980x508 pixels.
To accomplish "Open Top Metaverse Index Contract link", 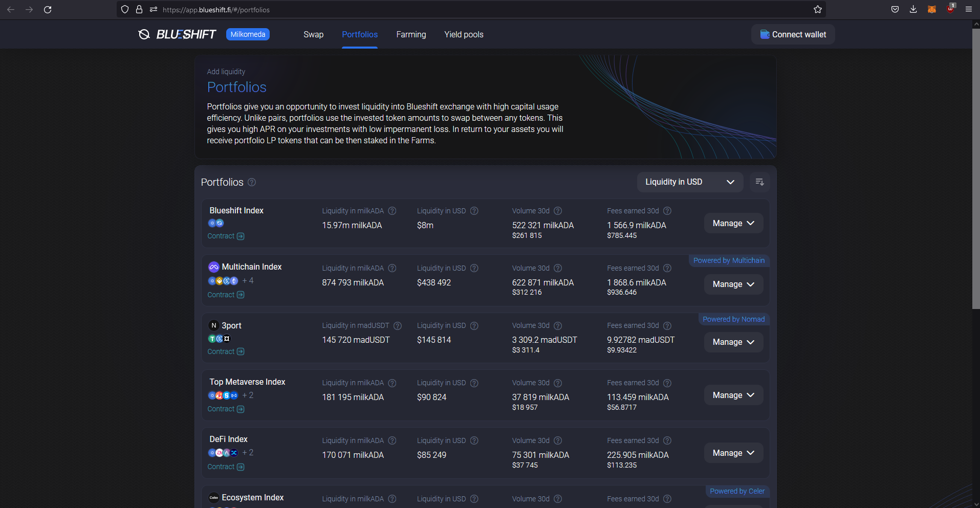I will point(226,409).
